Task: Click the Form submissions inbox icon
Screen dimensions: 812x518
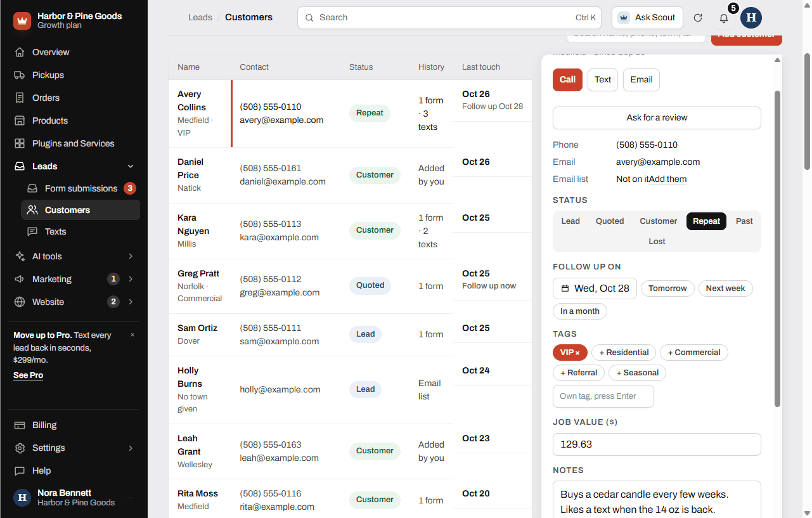Action: 32,188
